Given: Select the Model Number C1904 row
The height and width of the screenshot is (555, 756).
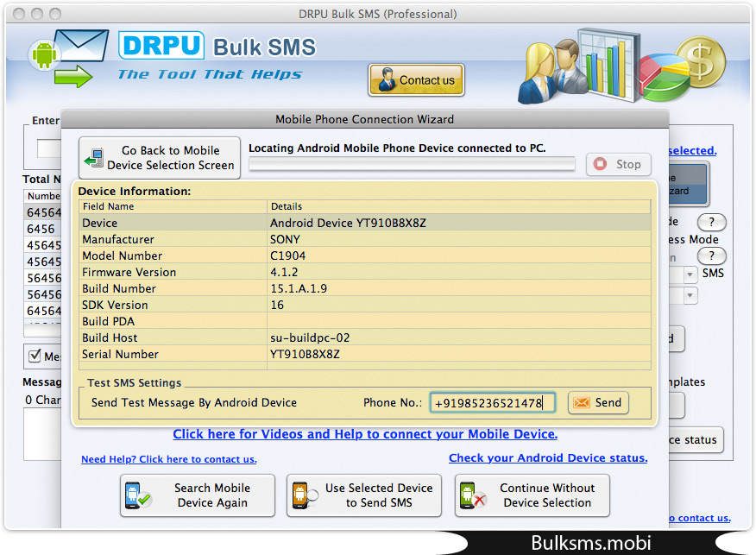Looking at the screenshot, I should click(x=365, y=255).
